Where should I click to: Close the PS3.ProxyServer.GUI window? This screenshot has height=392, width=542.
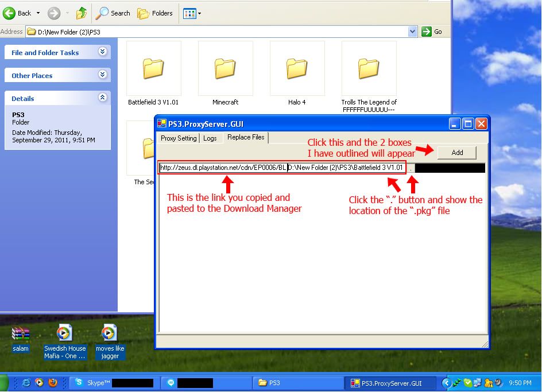pyautogui.click(x=481, y=124)
